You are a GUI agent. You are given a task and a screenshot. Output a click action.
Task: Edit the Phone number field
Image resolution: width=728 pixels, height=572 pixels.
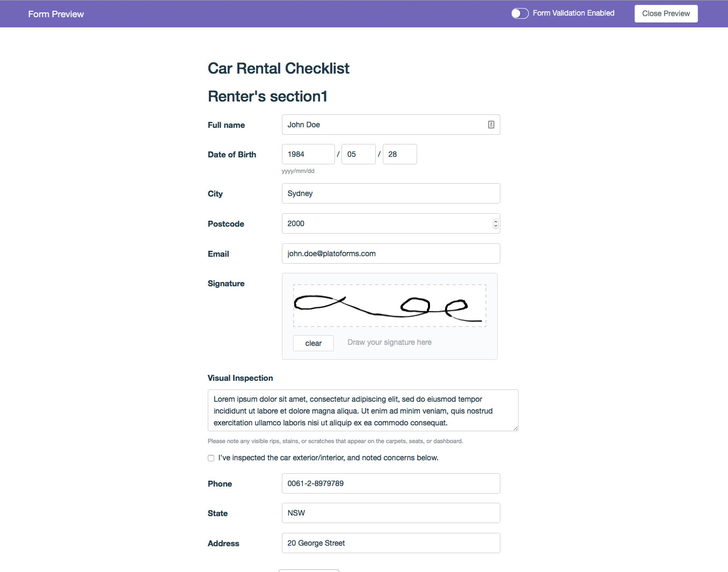coord(391,483)
